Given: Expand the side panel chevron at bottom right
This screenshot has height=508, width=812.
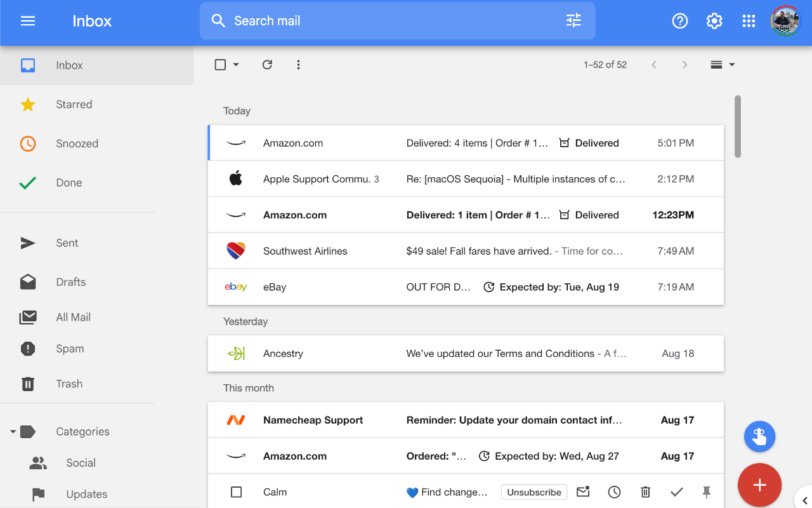Looking at the screenshot, I should [x=804, y=501].
